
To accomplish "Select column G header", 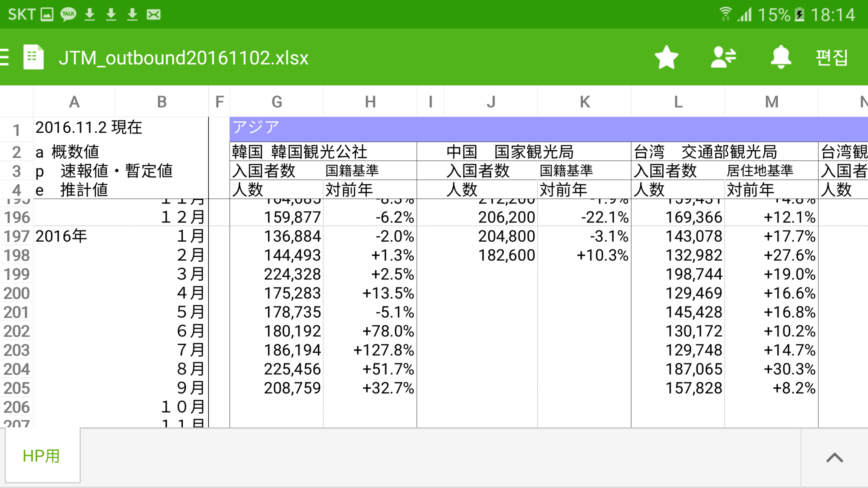I will [276, 102].
